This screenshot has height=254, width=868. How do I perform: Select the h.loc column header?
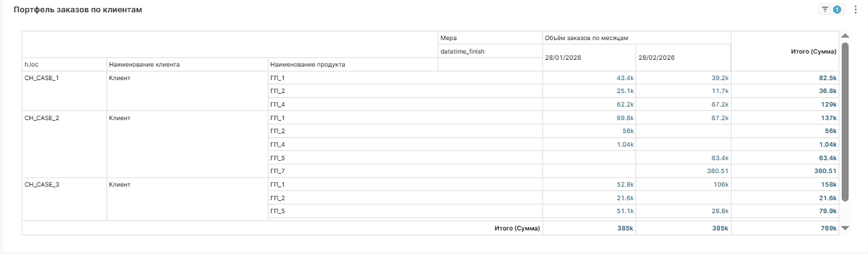32,64
